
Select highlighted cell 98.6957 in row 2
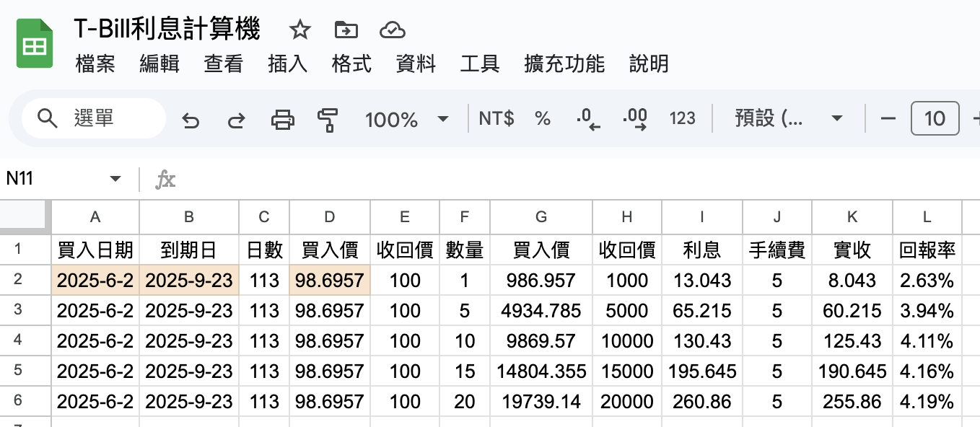click(x=330, y=280)
